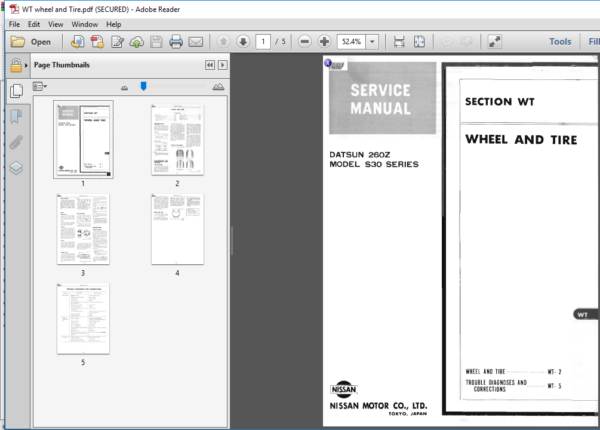The height and width of the screenshot is (430, 600).
Task: Open the Help menu
Action: click(113, 24)
